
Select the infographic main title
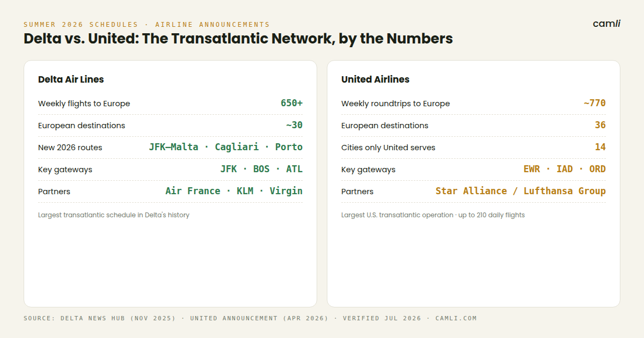click(x=238, y=39)
